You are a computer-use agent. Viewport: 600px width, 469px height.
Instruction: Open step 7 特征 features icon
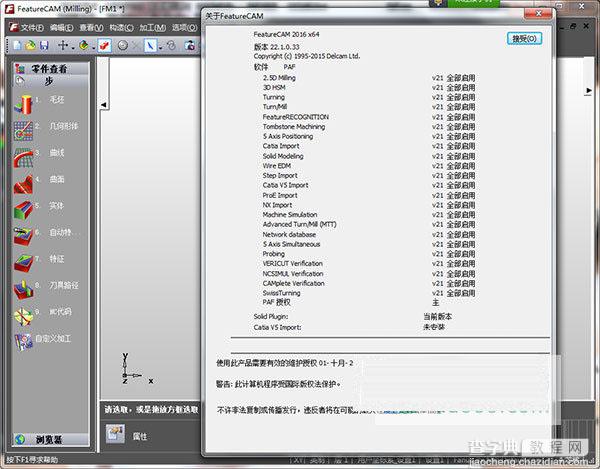23,263
